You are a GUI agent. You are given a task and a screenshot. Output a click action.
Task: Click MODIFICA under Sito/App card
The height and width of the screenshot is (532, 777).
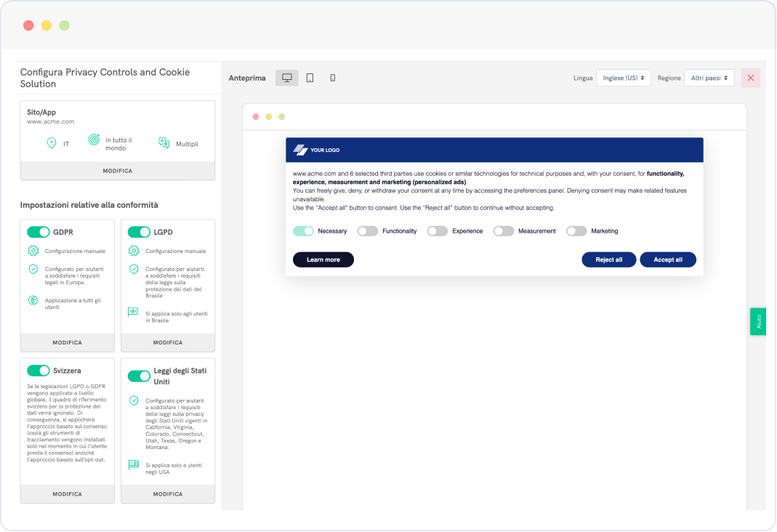pos(118,171)
